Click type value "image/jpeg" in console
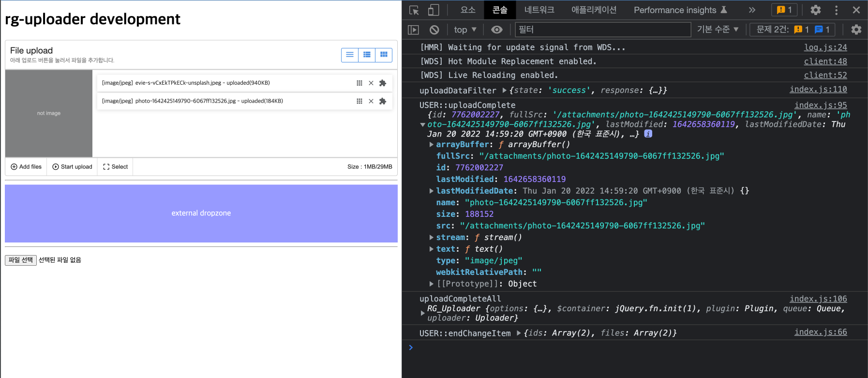868x378 pixels. tap(494, 261)
